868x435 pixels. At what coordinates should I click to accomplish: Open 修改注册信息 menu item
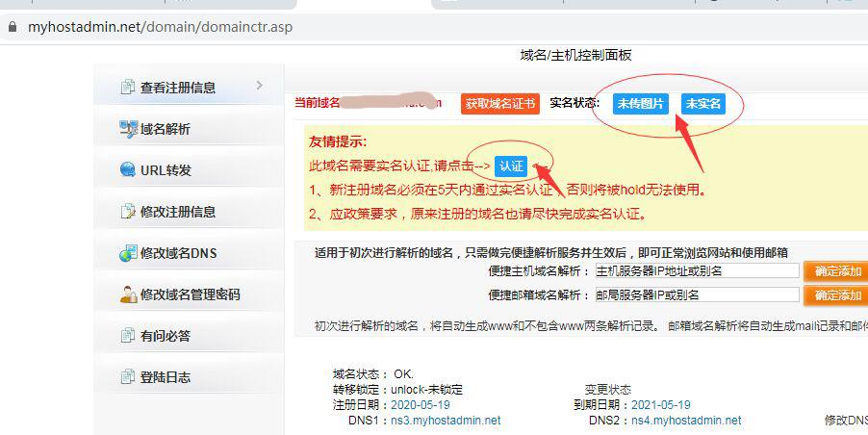pos(189,209)
